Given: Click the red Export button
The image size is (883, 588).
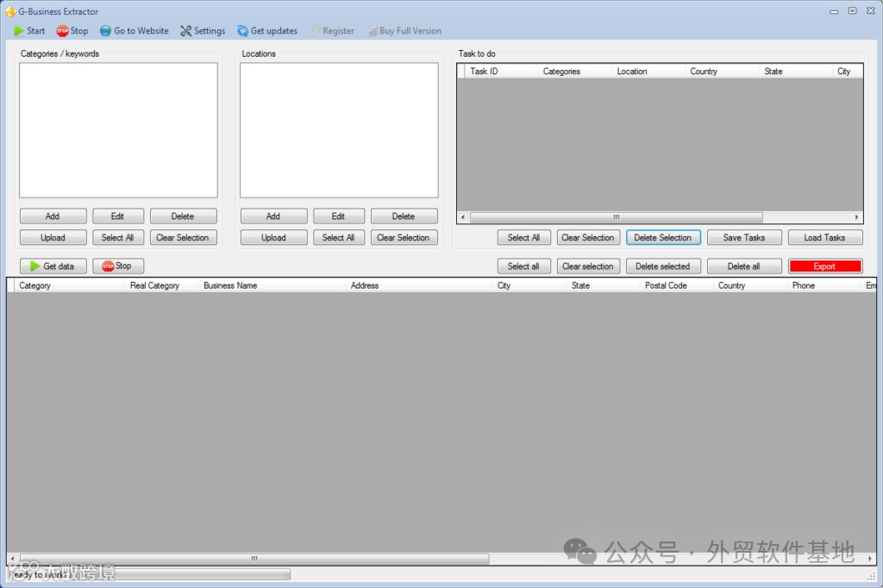Looking at the screenshot, I should coord(825,266).
